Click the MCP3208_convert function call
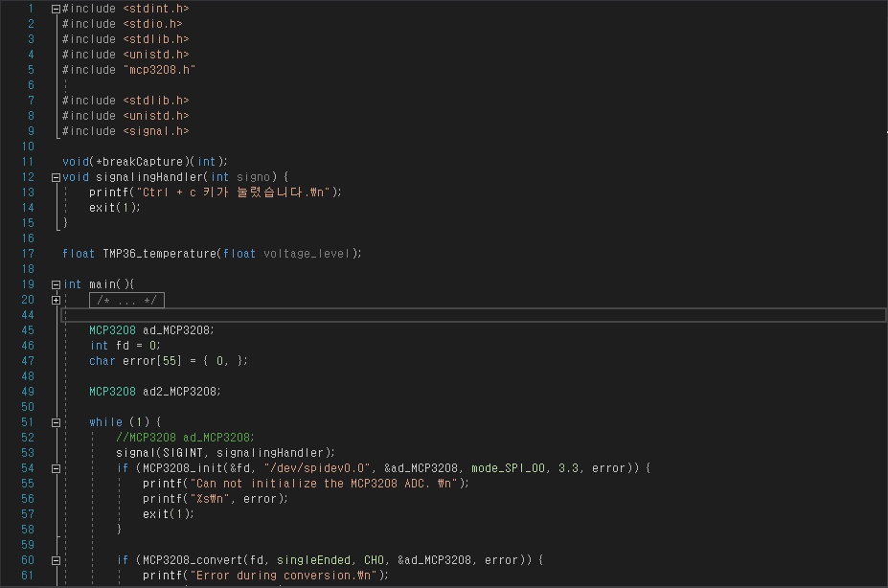 point(193,560)
